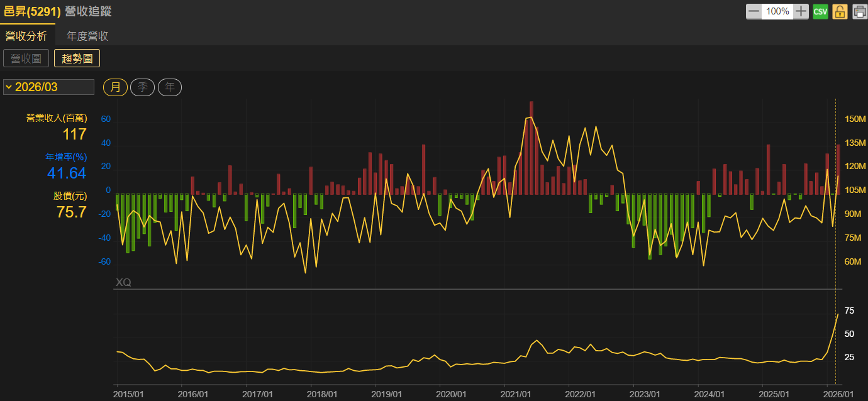Open the 2026/03 date dropdown

(48, 87)
